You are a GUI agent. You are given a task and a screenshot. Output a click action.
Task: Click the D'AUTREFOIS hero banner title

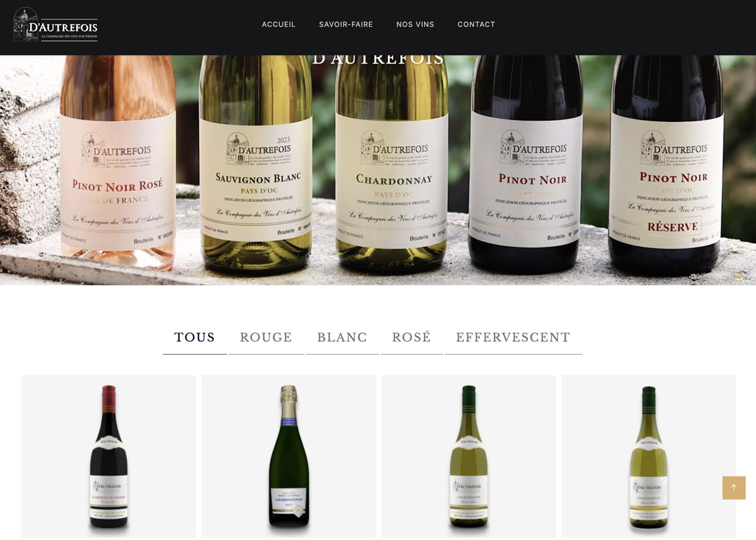pyautogui.click(x=379, y=60)
